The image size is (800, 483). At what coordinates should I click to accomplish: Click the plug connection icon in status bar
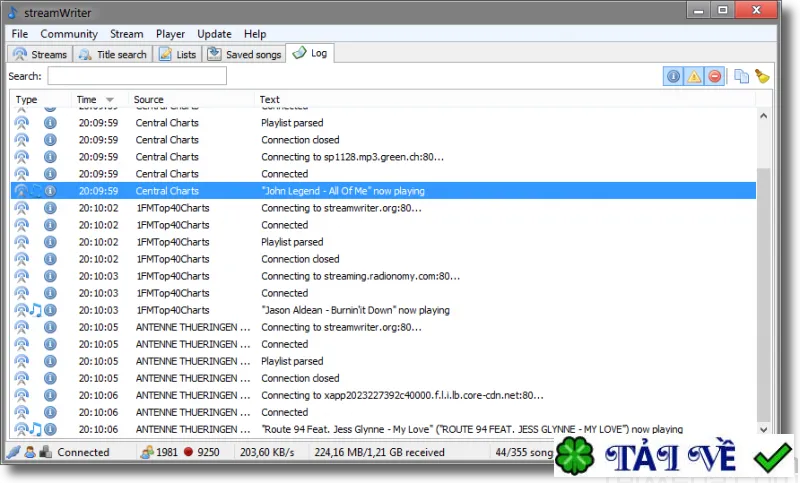pyautogui.click(x=14, y=452)
